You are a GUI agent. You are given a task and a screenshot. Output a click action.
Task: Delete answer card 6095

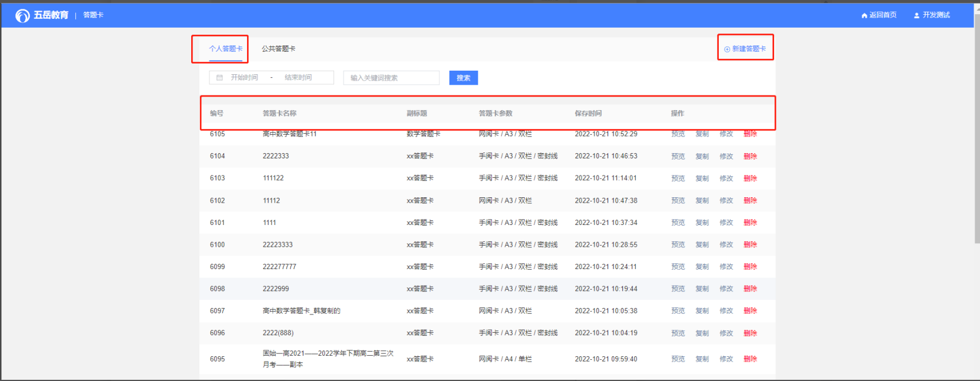tap(750, 359)
